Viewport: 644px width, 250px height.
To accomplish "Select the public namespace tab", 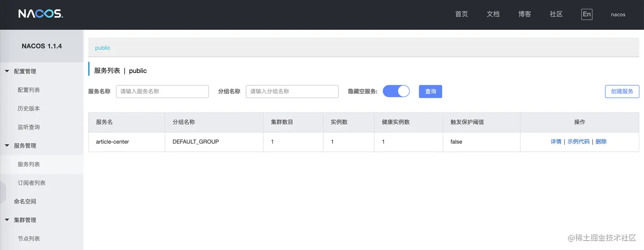I will coord(103,48).
